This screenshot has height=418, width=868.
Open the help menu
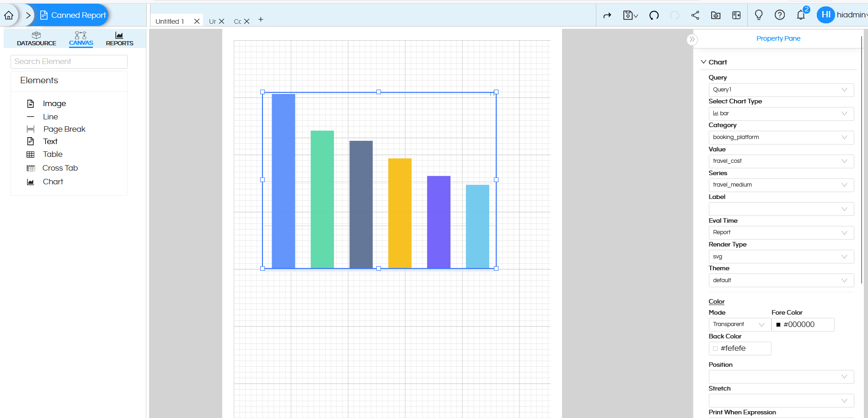(x=780, y=15)
